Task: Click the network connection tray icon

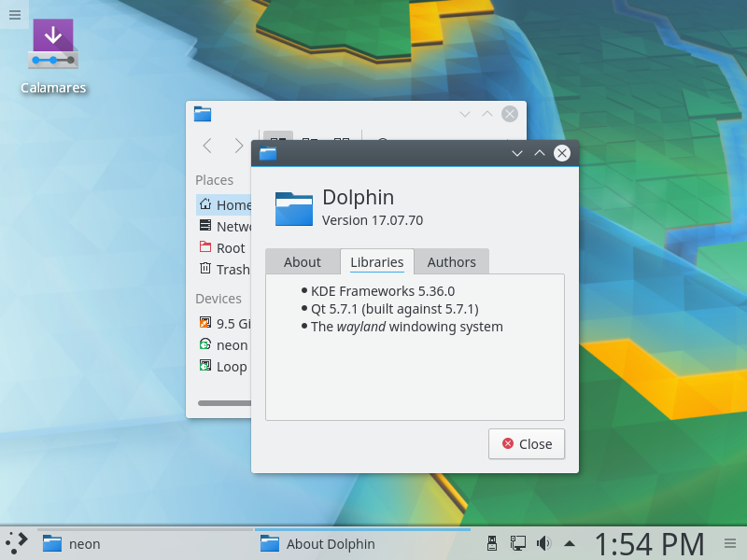Action: (x=517, y=543)
